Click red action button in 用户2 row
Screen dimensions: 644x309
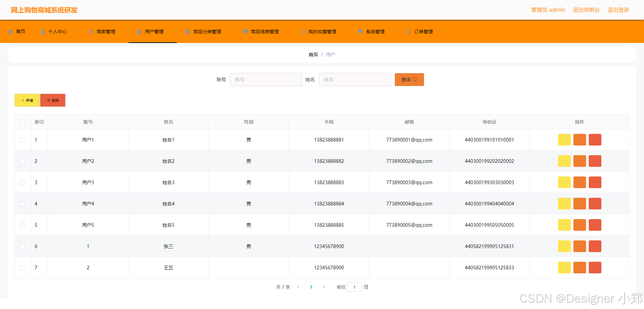pos(595,161)
